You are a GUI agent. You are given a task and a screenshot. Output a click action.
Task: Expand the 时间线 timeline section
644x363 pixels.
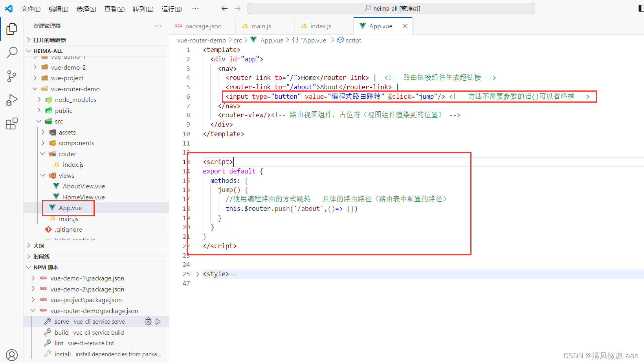click(96, 256)
